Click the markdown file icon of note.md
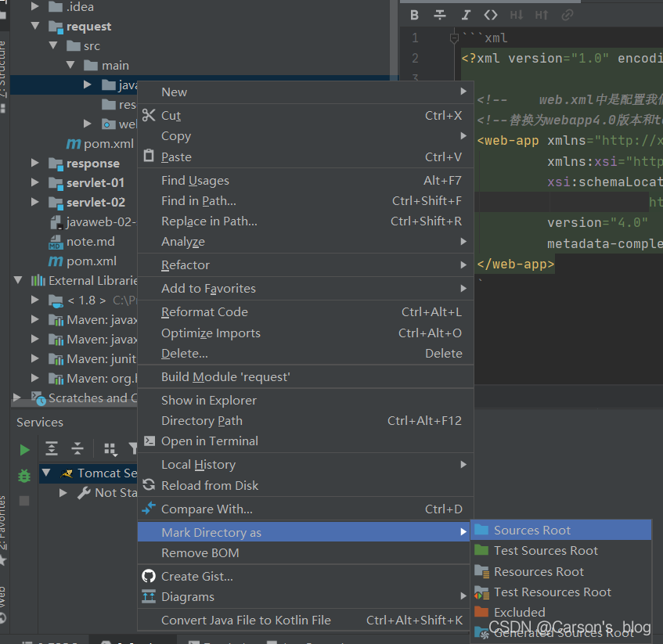Image resolution: width=663 pixels, height=644 pixels. pyautogui.click(x=56, y=242)
